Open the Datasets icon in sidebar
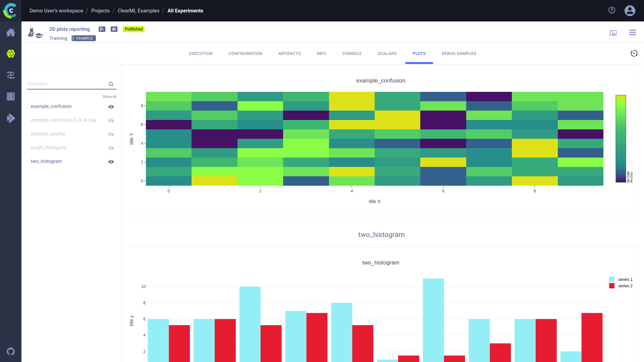 click(11, 97)
